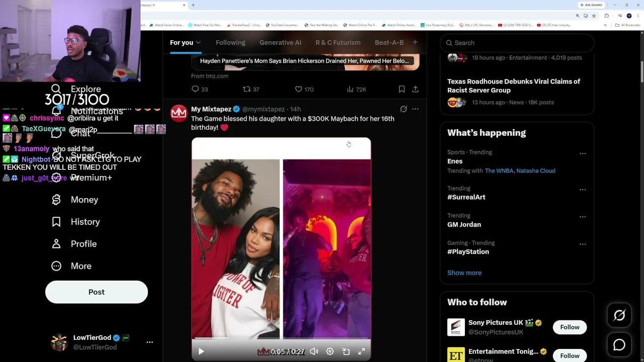The image size is (644, 362).
Task: Open a new browser tab
Action: coord(193,5)
